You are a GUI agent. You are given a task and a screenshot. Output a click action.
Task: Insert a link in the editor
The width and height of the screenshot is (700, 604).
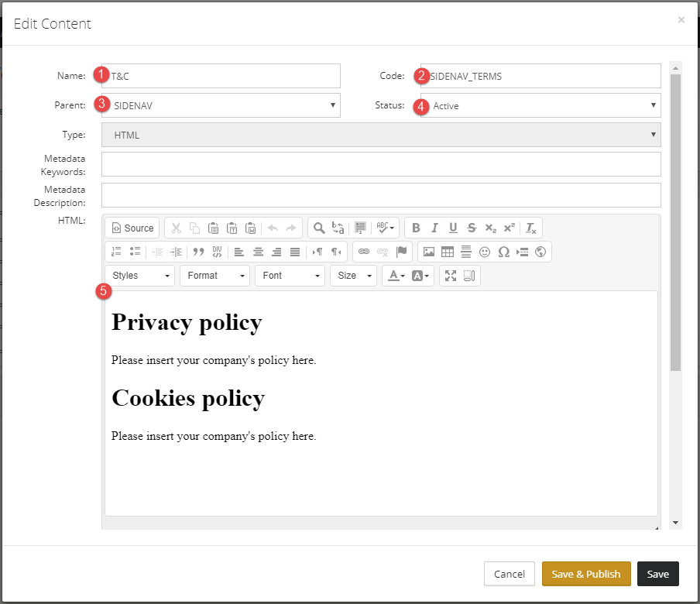tap(364, 252)
